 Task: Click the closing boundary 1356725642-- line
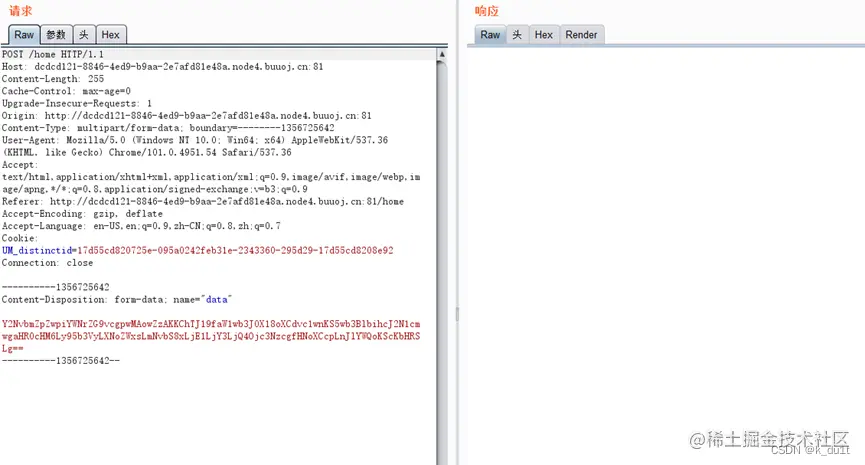point(61,361)
